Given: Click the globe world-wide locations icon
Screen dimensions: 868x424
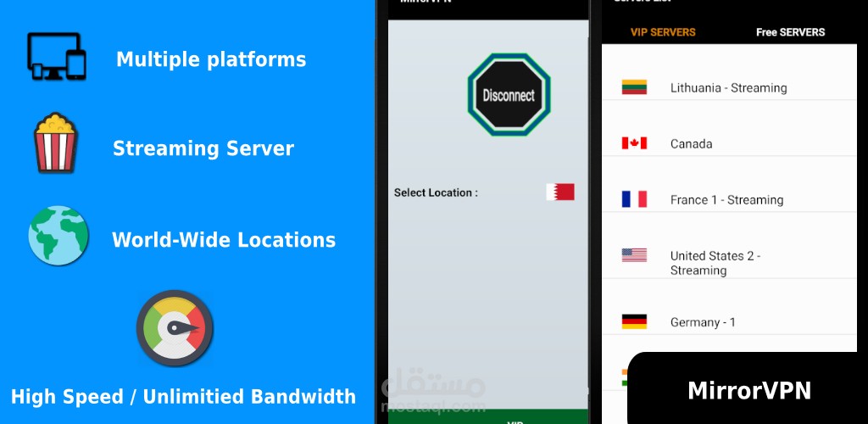Looking at the screenshot, I should 58,235.
